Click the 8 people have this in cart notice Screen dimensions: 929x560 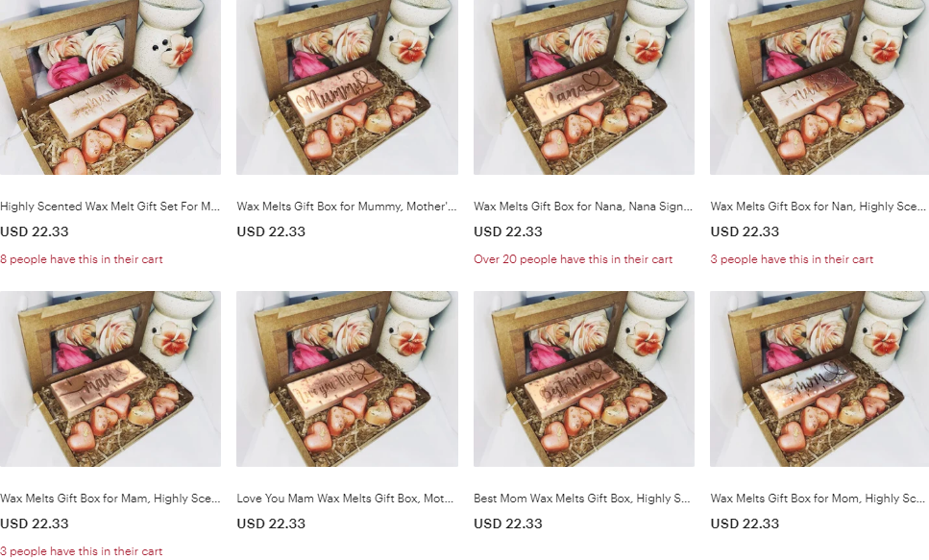(81, 259)
